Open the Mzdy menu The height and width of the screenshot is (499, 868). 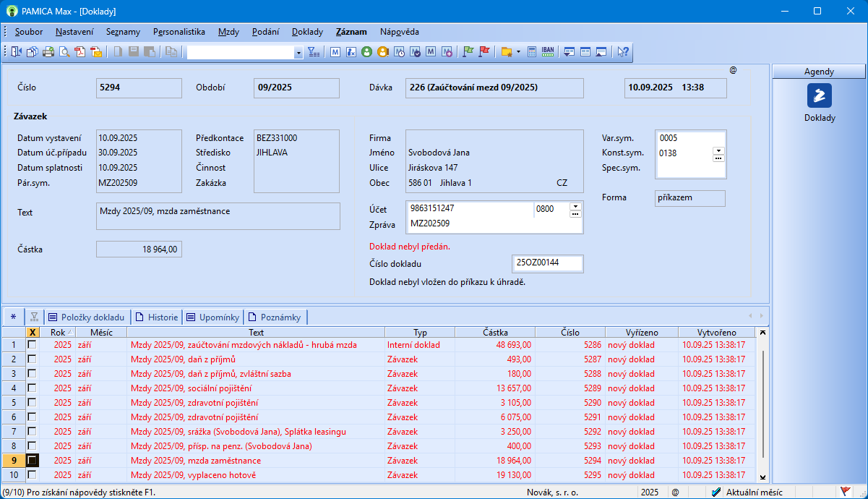pyautogui.click(x=228, y=32)
